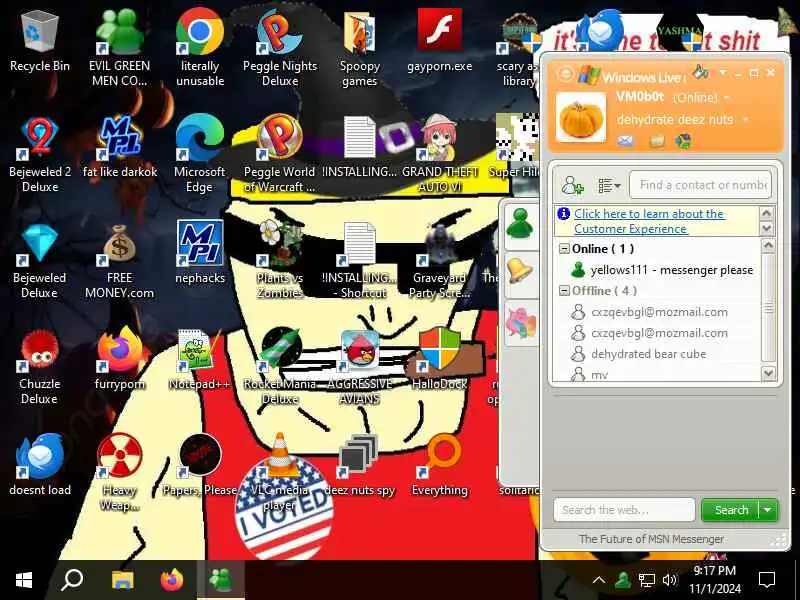Click the 'Search the web...' field

point(624,510)
